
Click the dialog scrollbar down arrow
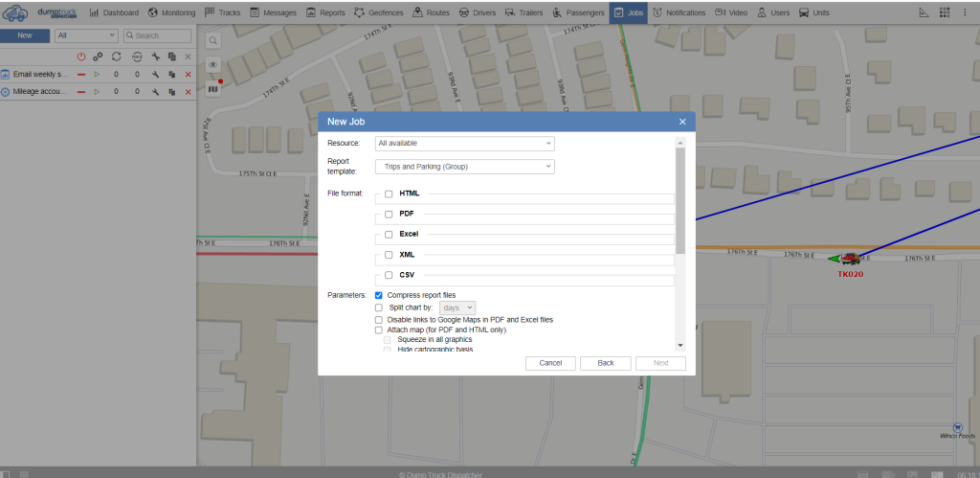[680, 346]
